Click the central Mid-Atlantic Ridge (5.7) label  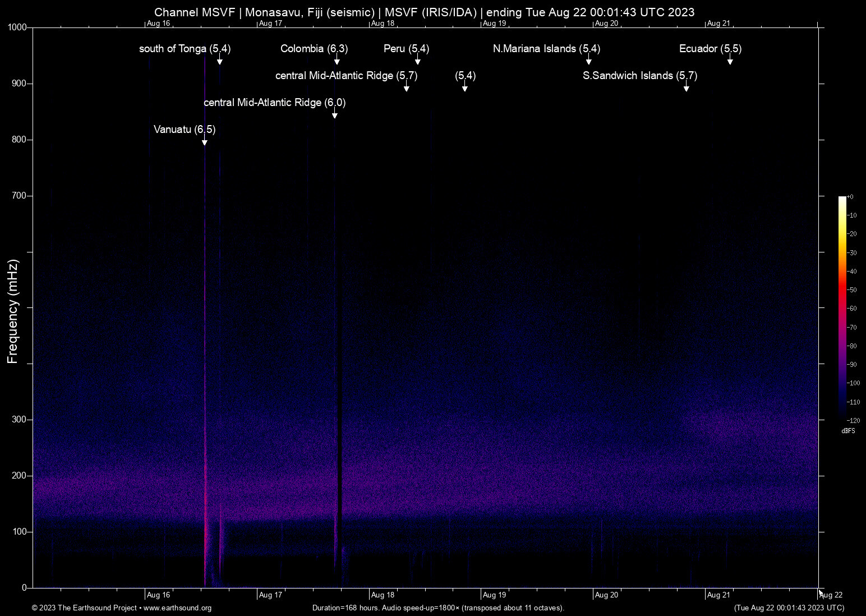pos(346,75)
